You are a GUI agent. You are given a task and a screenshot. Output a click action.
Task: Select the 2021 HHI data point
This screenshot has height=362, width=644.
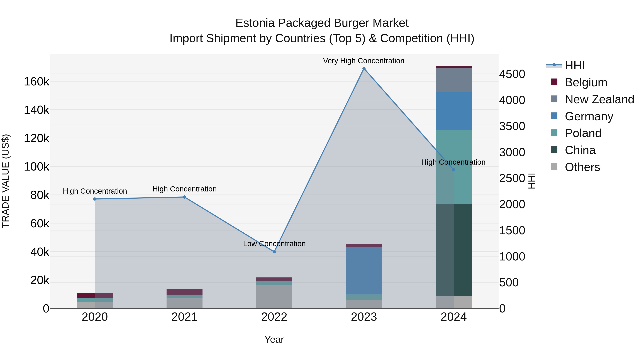tap(184, 197)
